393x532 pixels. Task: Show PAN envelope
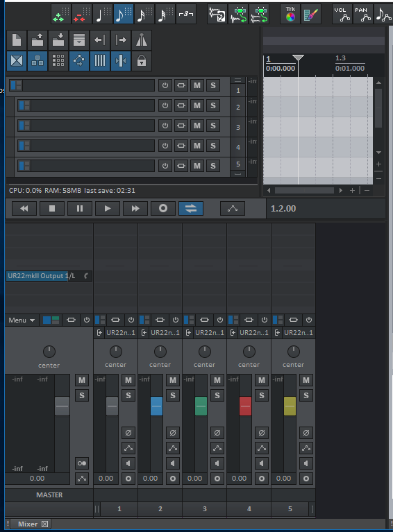(362, 15)
